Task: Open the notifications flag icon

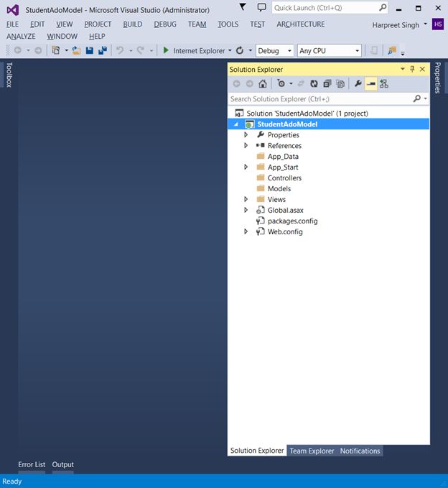Action: point(243,6)
